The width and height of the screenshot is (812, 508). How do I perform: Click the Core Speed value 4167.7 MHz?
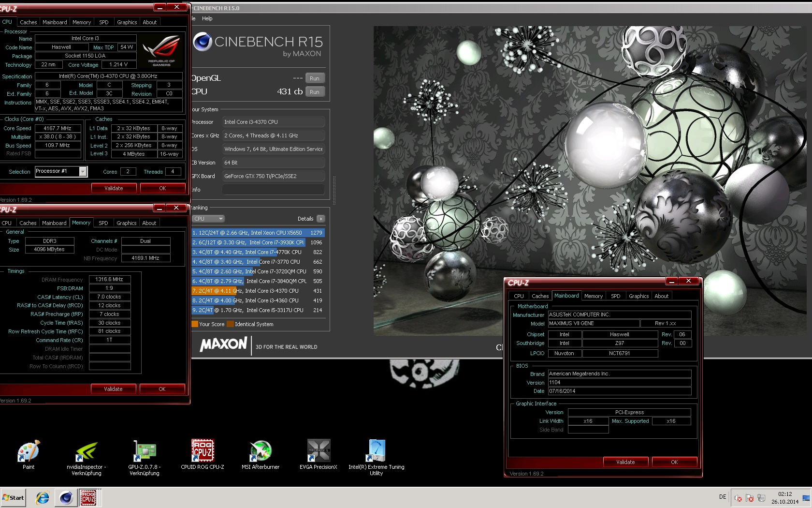[x=58, y=128]
